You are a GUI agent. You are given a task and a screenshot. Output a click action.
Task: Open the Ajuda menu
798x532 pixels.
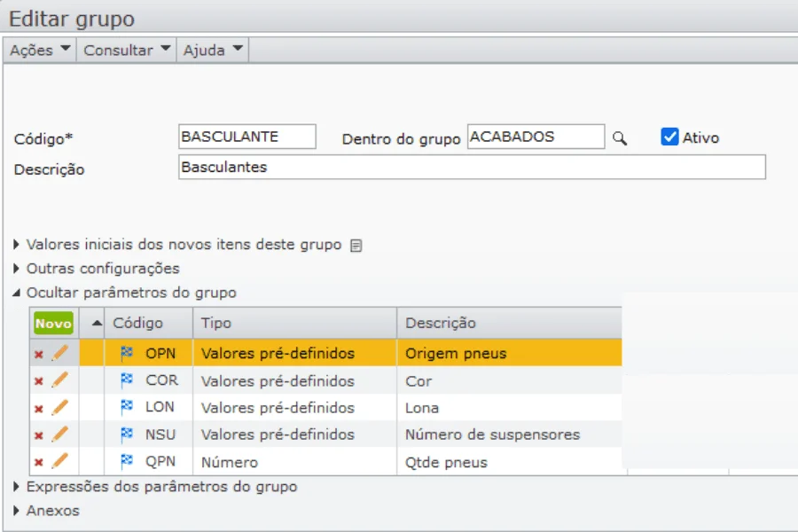[213, 51]
